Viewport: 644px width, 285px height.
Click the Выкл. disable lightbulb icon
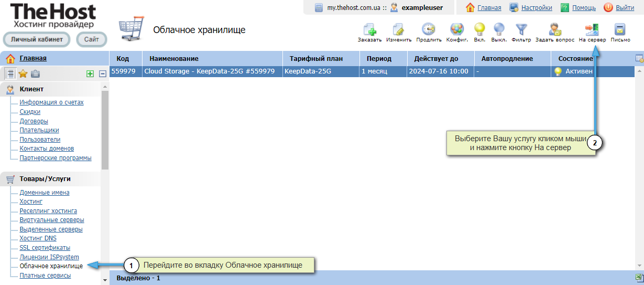point(499,29)
